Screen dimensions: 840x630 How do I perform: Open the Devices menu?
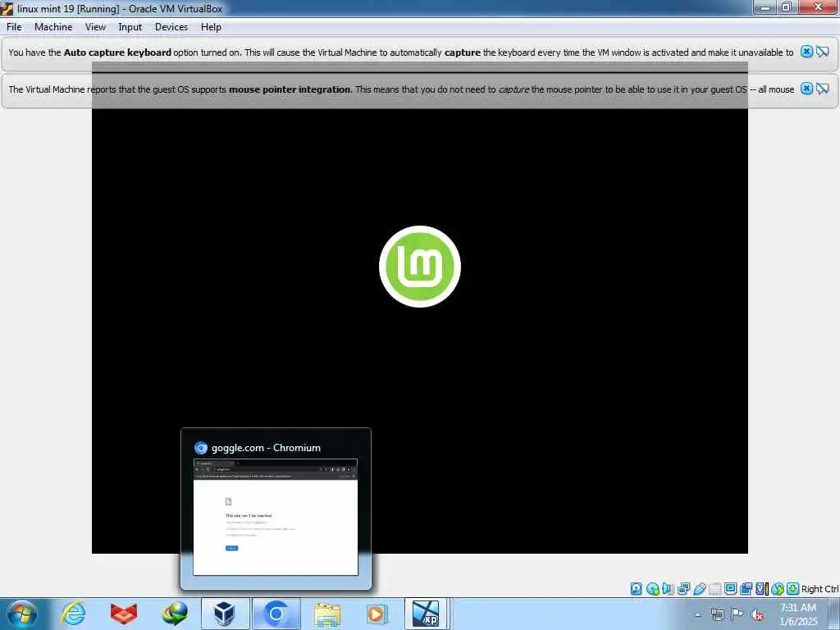pos(171,27)
